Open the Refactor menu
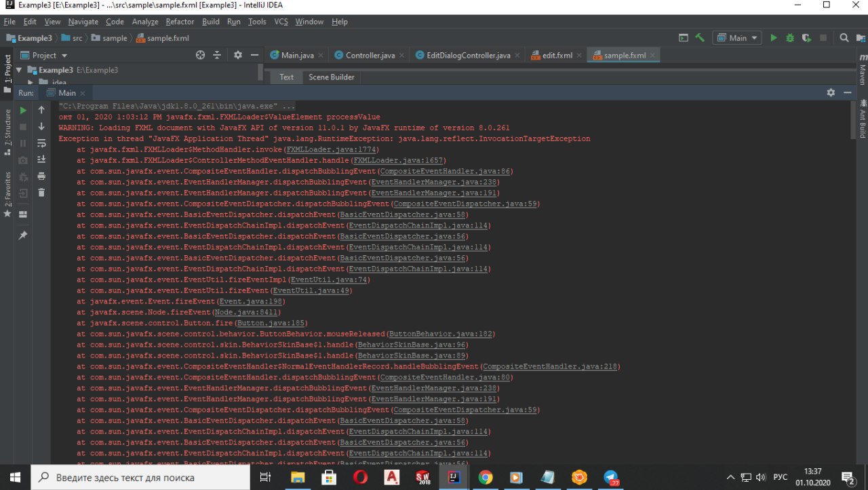The width and height of the screenshot is (868, 490). 180,22
